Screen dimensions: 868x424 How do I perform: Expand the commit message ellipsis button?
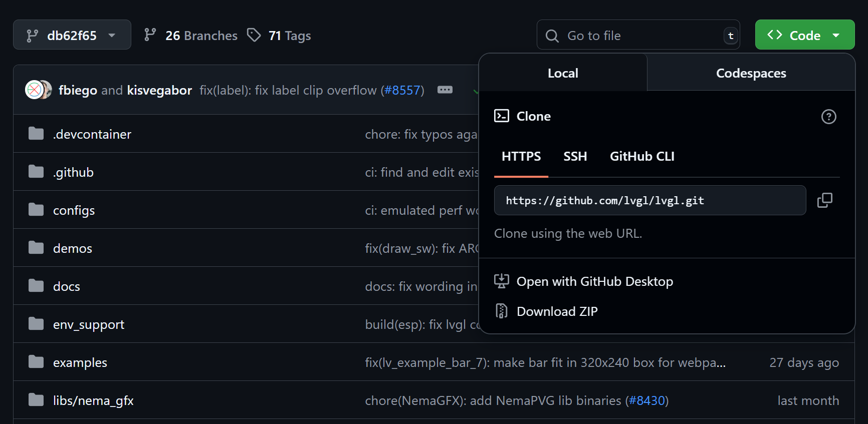click(x=445, y=90)
